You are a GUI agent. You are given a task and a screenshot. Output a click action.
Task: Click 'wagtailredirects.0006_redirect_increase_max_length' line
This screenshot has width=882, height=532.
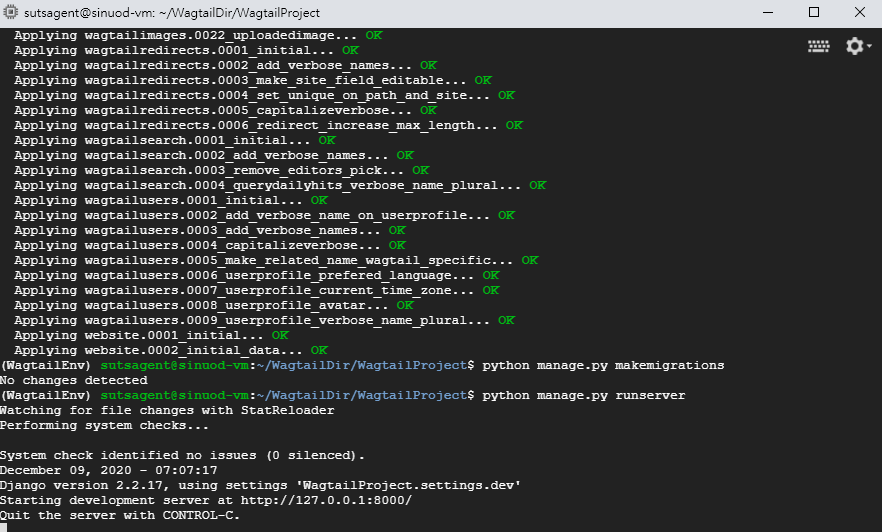[268, 125]
